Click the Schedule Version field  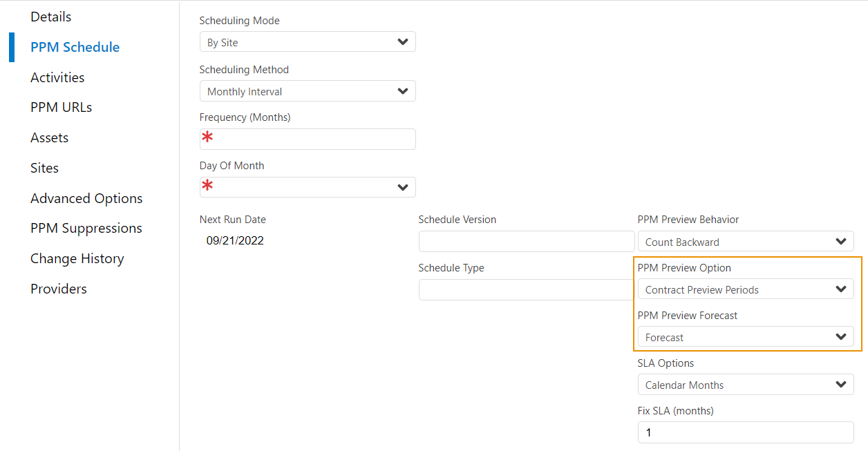point(526,242)
